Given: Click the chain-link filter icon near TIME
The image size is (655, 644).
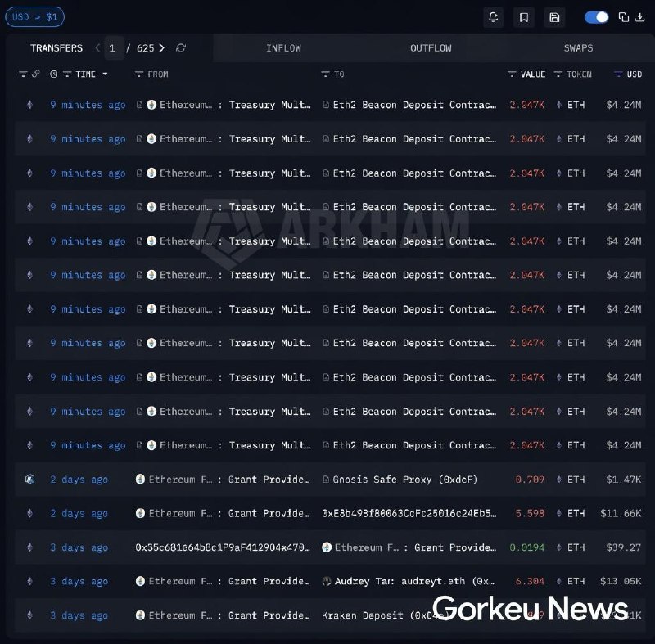Looking at the screenshot, I should click(36, 74).
